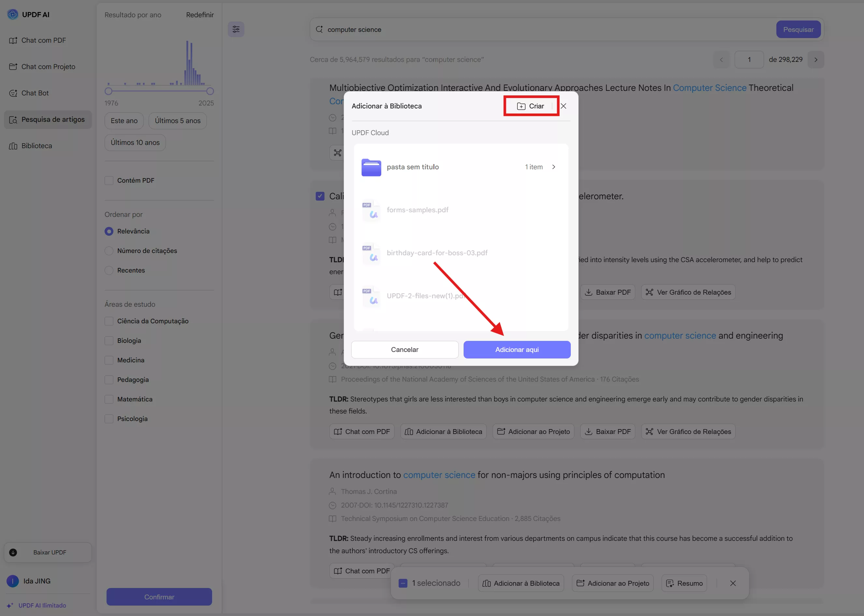The image size is (864, 616).
Task: Click relations graph icon on first article
Action: click(x=337, y=152)
